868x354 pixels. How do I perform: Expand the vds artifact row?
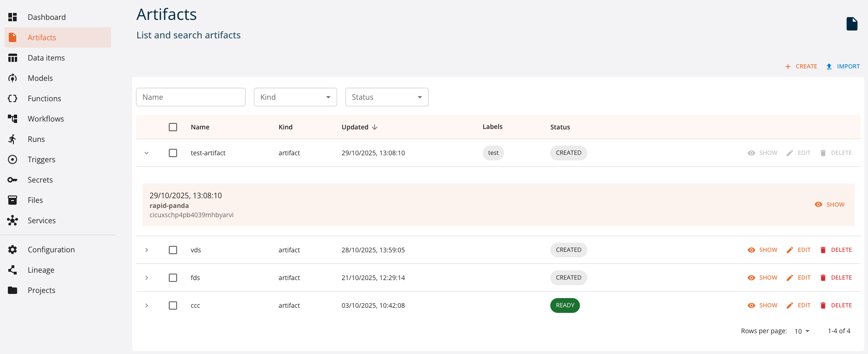coord(147,250)
